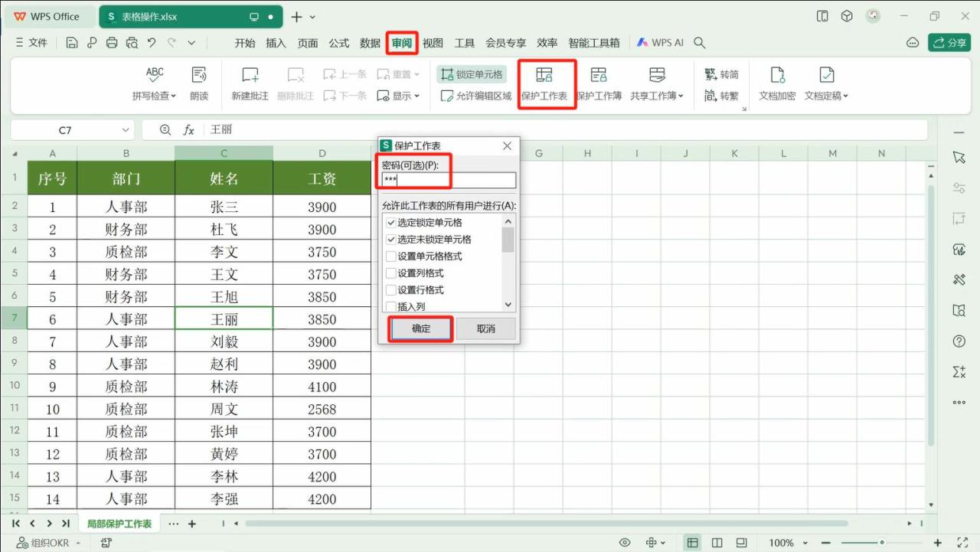Click the zoom magnifier in formula bar
Screen dimensions: 980x552
165,130
